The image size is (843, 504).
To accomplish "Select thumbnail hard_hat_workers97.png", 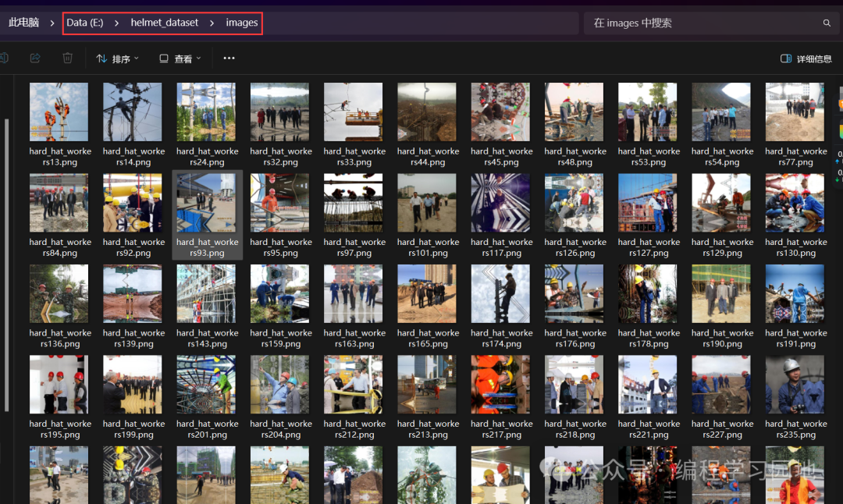I will [354, 203].
